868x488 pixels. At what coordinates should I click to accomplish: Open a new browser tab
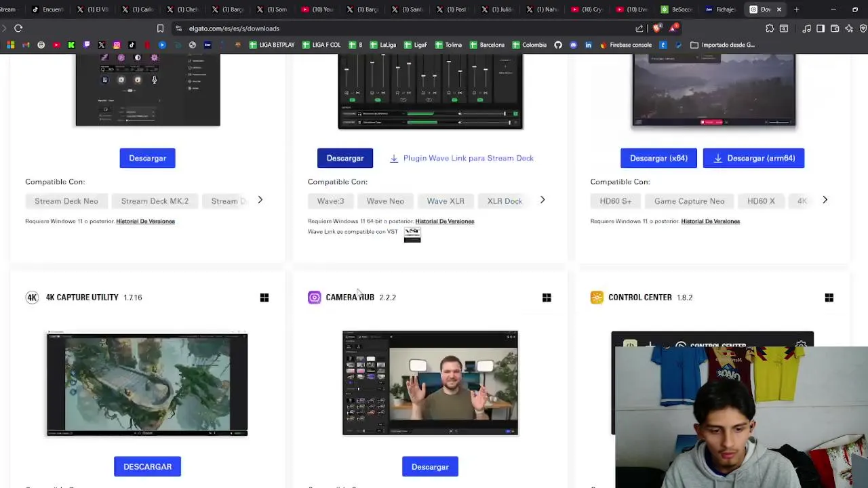[796, 9]
